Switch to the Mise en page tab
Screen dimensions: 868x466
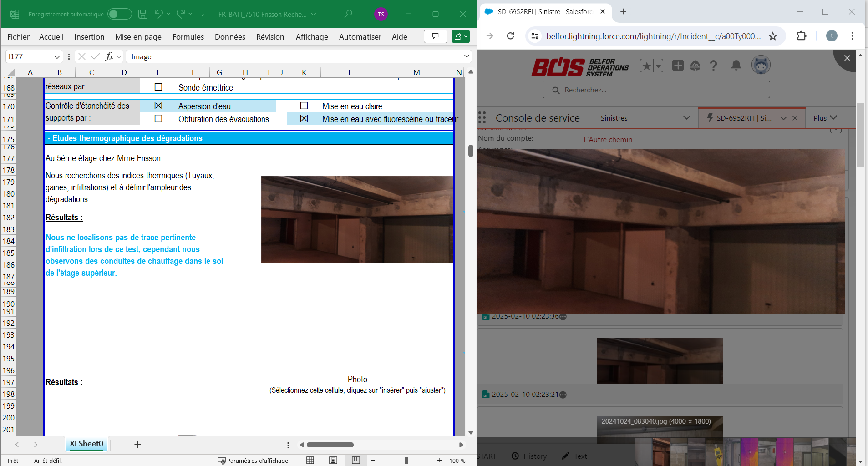tap(138, 37)
